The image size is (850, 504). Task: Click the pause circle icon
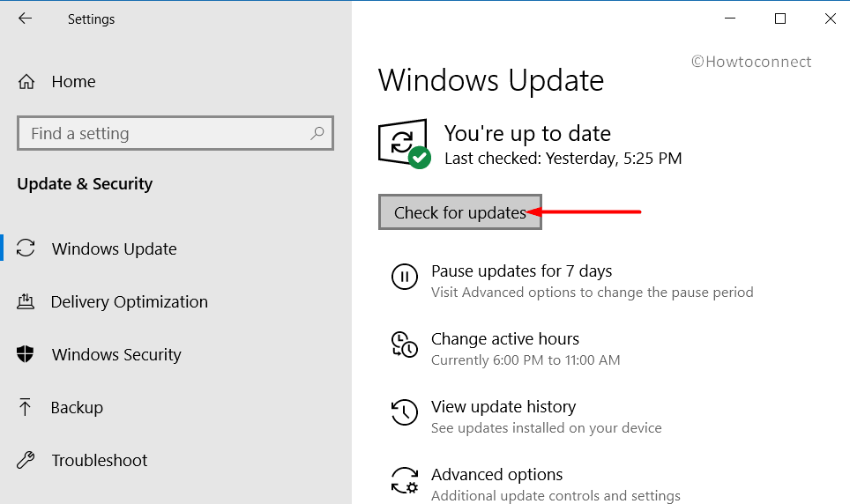[x=405, y=277]
